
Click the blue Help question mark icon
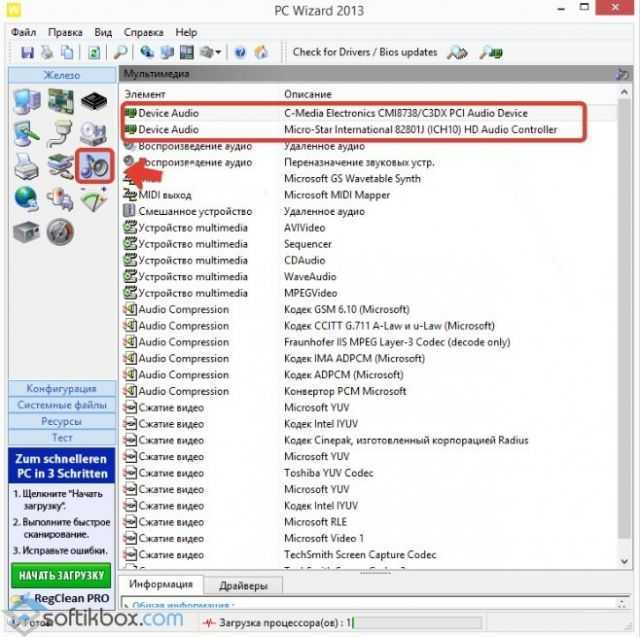pyautogui.click(x=240, y=53)
